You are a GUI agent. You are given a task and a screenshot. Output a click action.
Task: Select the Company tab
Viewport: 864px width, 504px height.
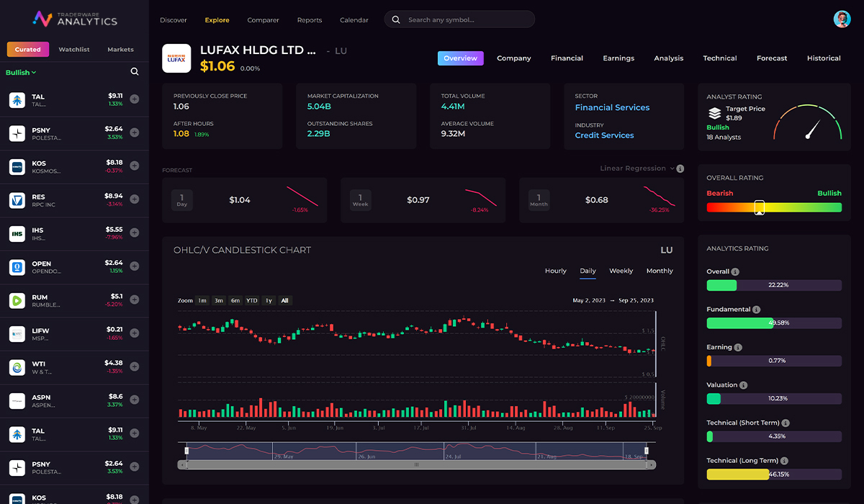click(x=514, y=58)
